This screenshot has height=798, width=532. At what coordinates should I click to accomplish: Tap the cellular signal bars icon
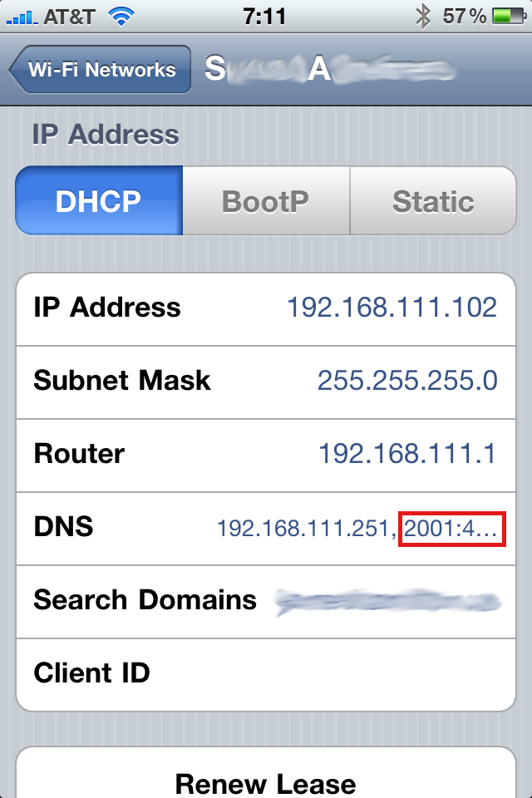(22, 17)
